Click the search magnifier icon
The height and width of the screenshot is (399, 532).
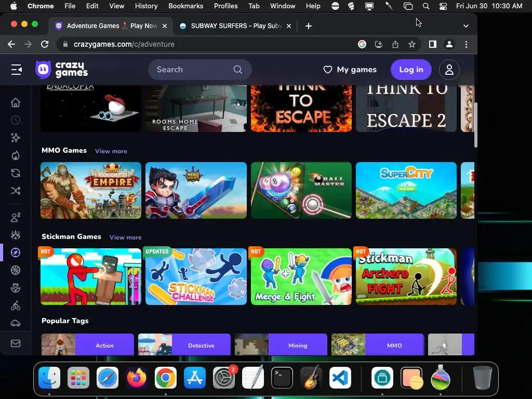238,70
